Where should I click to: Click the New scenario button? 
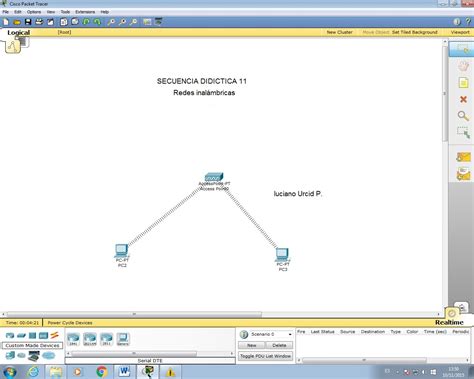tap(252, 345)
